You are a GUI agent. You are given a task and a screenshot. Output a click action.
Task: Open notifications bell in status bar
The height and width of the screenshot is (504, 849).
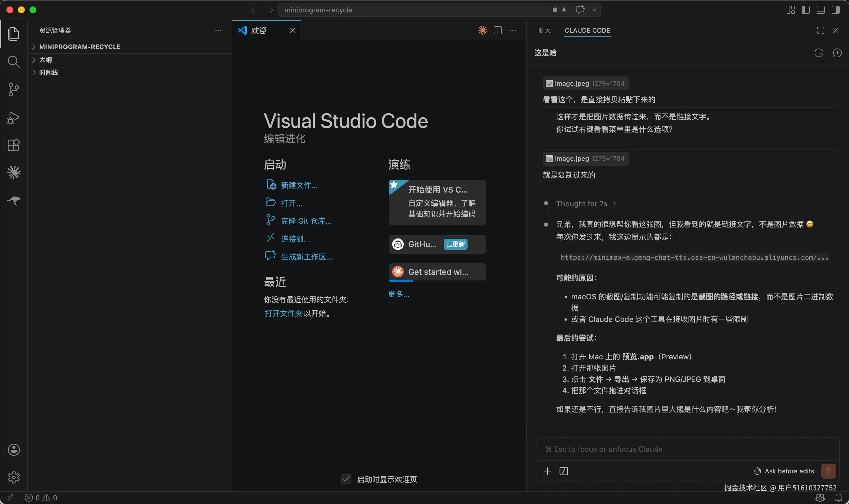coord(839,498)
